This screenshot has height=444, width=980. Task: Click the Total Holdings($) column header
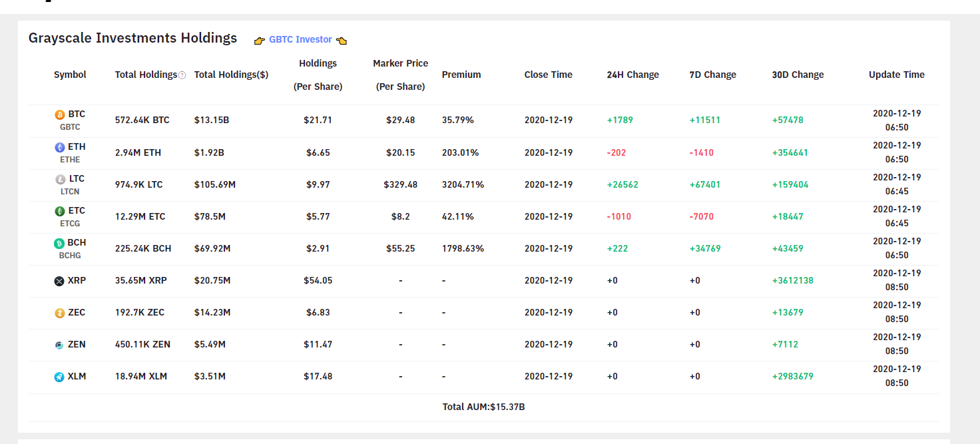tap(231, 75)
